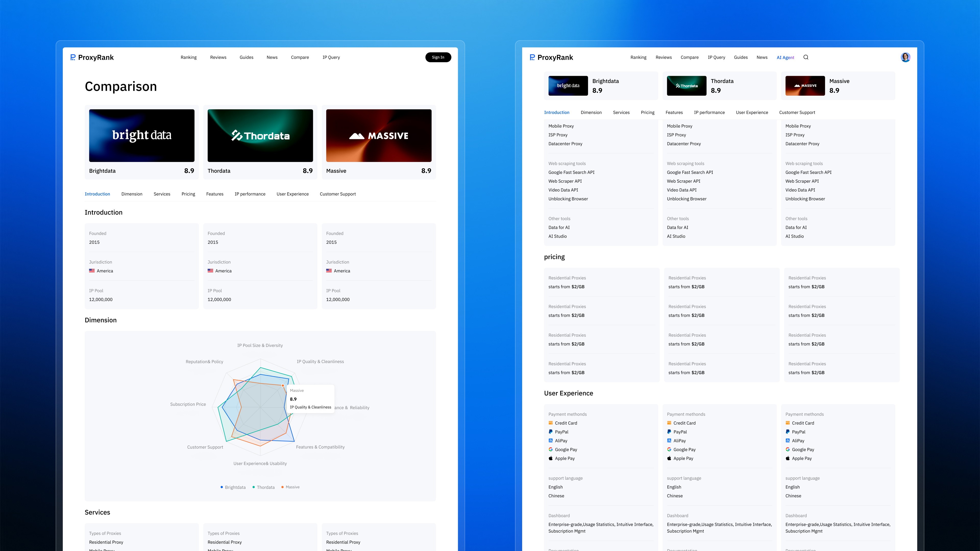Click the search magnifier icon in header
The width and height of the screenshot is (980, 551).
coord(806,57)
